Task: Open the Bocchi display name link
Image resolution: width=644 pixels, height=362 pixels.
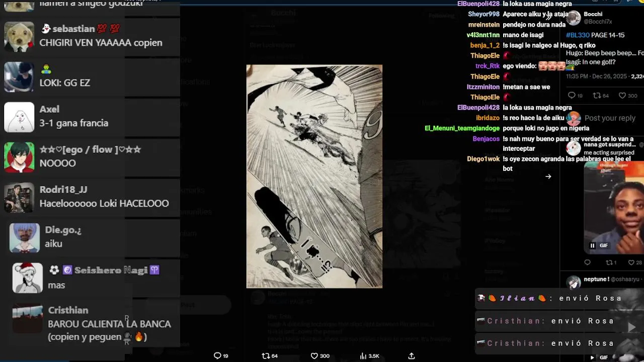Action: pyautogui.click(x=593, y=14)
